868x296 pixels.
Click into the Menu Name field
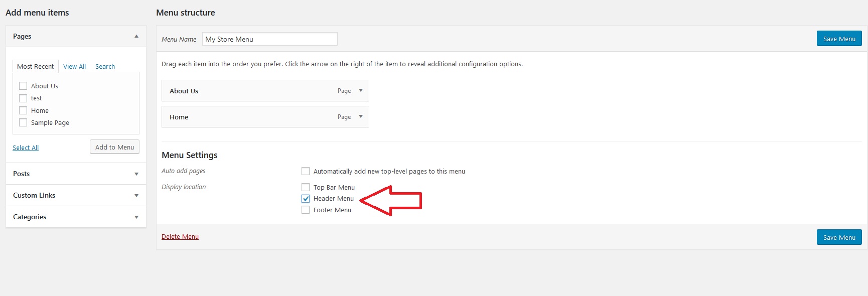pos(270,39)
